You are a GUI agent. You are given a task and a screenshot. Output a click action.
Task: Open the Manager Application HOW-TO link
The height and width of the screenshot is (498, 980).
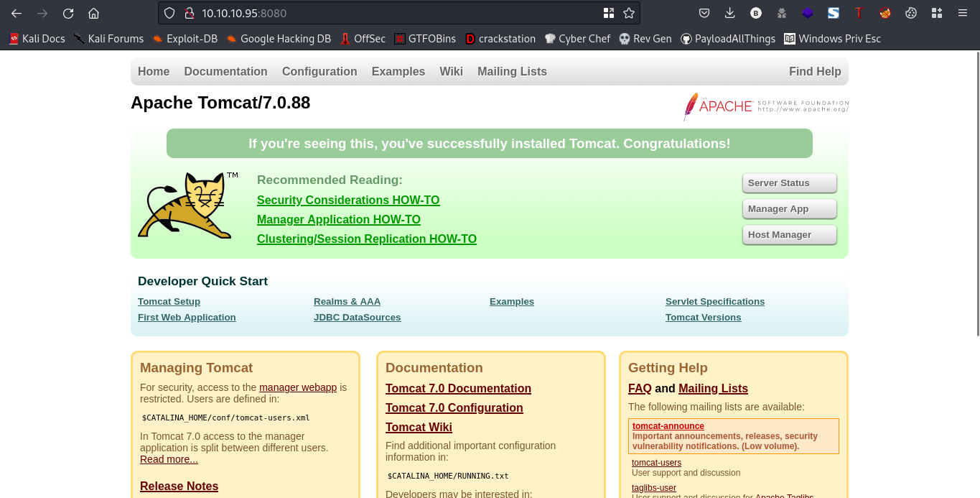pyautogui.click(x=339, y=219)
